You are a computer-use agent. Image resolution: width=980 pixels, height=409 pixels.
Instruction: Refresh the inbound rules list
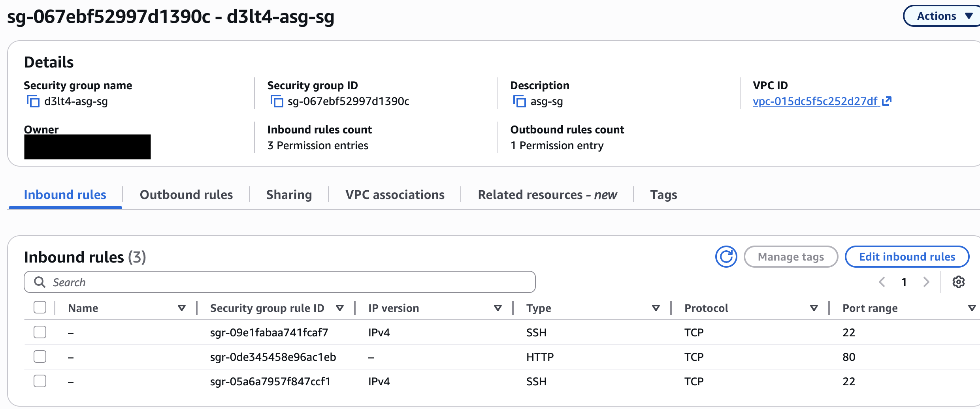pyautogui.click(x=726, y=257)
